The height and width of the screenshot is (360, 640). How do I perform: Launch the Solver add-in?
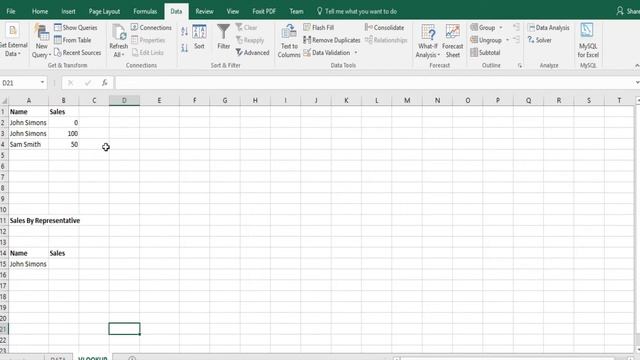(540, 40)
